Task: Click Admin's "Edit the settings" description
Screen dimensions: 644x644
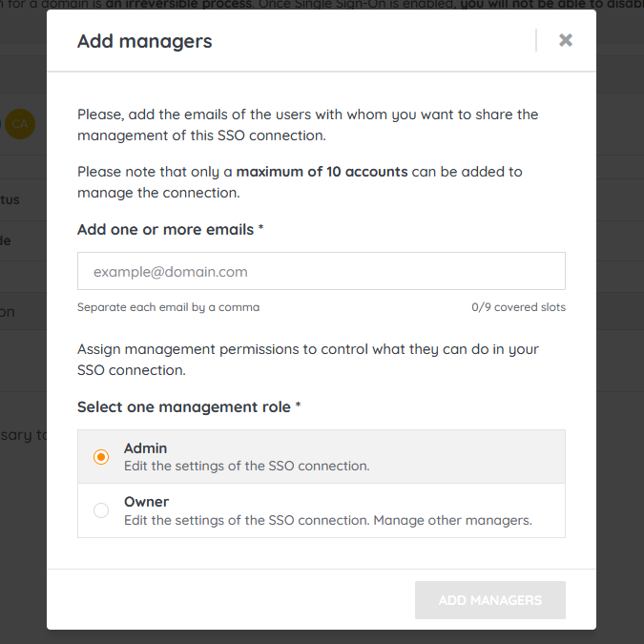Action: [x=246, y=467]
